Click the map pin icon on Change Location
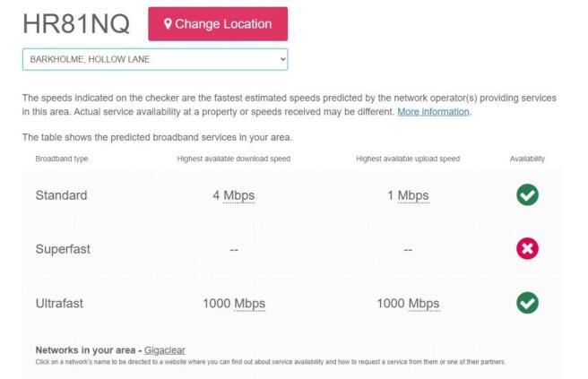The image size is (588, 379). click(168, 24)
